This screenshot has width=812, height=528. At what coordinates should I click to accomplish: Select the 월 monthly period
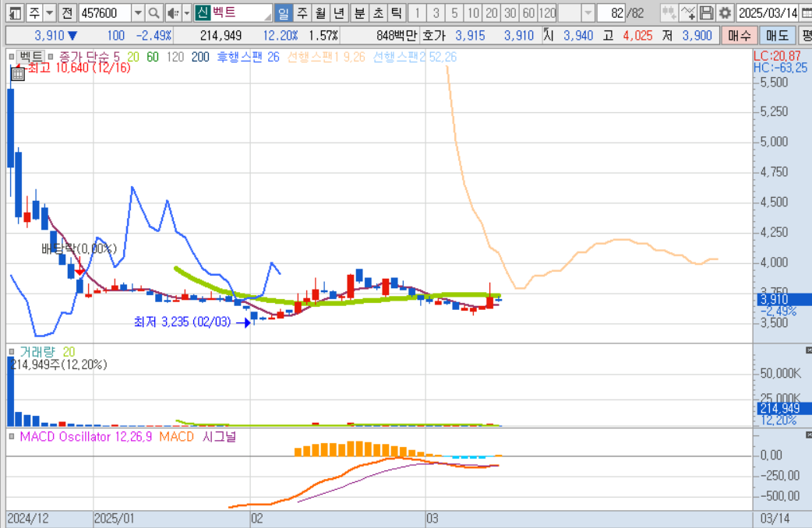pos(320,12)
